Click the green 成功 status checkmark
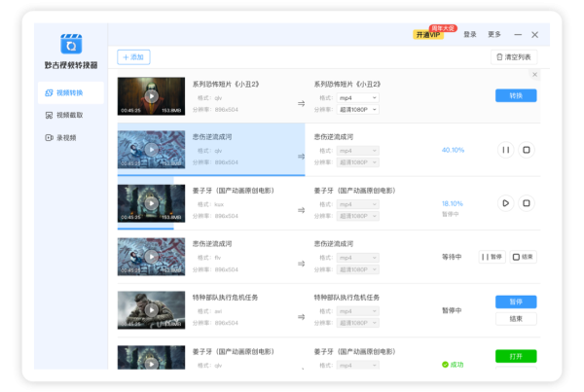Screen dimensions: 584x392 click(445, 365)
